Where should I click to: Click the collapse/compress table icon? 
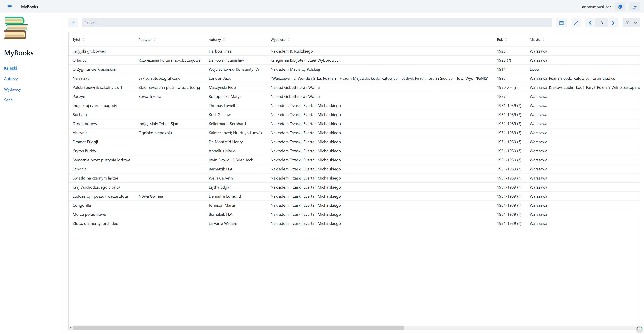coord(576,23)
